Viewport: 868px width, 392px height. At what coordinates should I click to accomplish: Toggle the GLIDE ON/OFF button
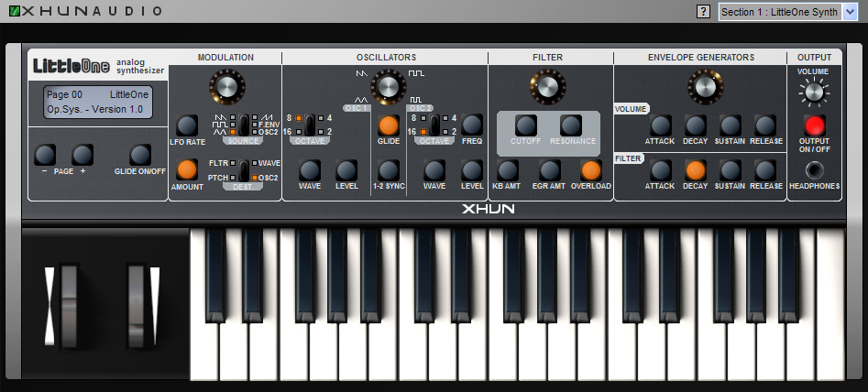click(140, 155)
